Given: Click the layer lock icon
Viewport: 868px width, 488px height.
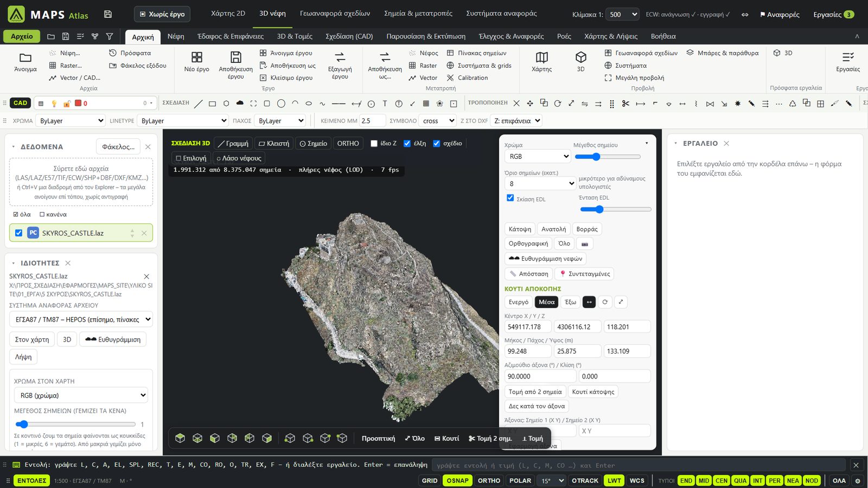Looking at the screenshot, I should pyautogui.click(x=66, y=103).
